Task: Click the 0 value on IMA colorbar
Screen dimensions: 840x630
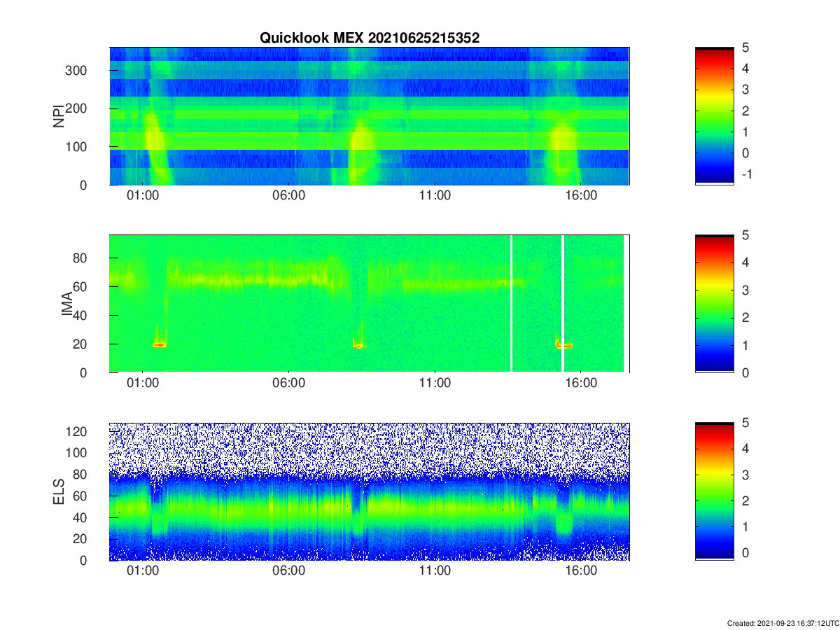Action: [745, 372]
